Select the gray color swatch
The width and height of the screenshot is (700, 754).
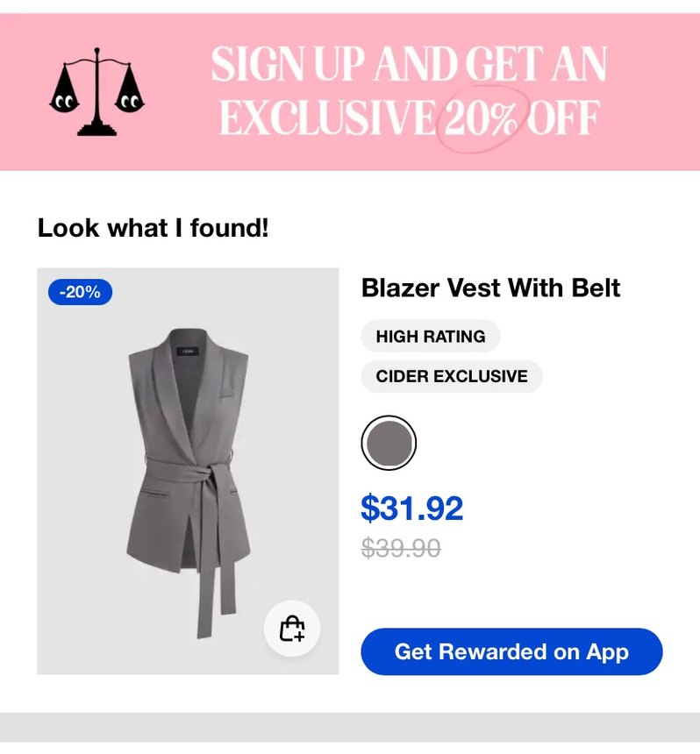pos(389,443)
